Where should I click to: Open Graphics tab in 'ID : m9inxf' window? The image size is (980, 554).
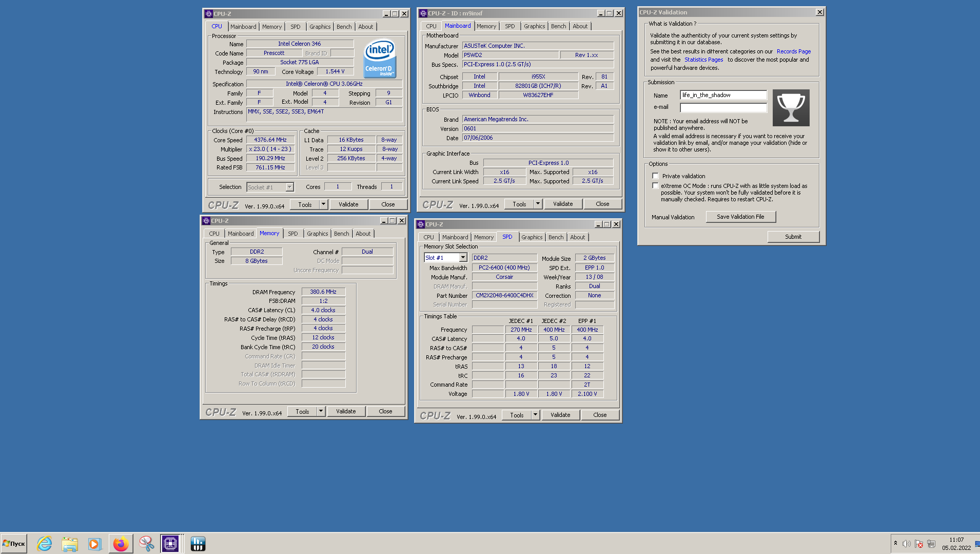(535, 26)
